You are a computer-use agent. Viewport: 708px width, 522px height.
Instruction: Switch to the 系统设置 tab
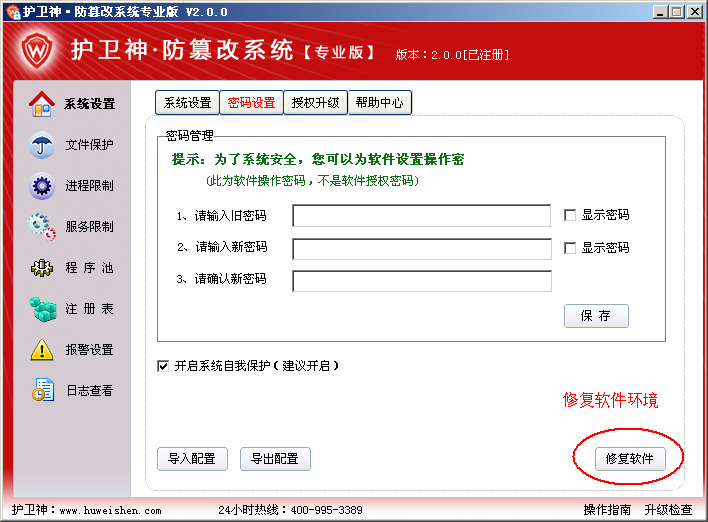point(187,103)
